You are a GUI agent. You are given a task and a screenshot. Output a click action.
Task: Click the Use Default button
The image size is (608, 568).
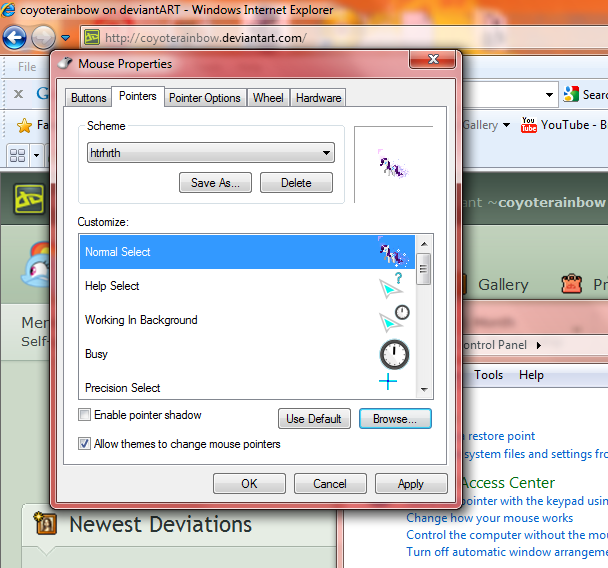click(x=314, y=419)
